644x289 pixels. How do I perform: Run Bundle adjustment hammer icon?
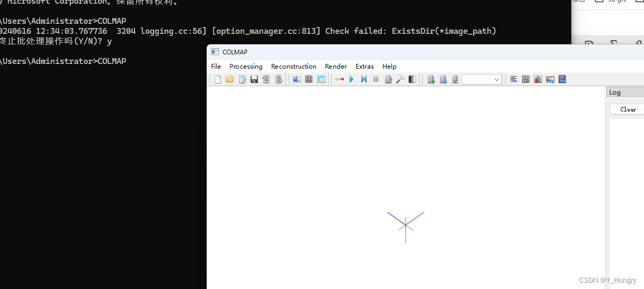[x=400, y=79]
